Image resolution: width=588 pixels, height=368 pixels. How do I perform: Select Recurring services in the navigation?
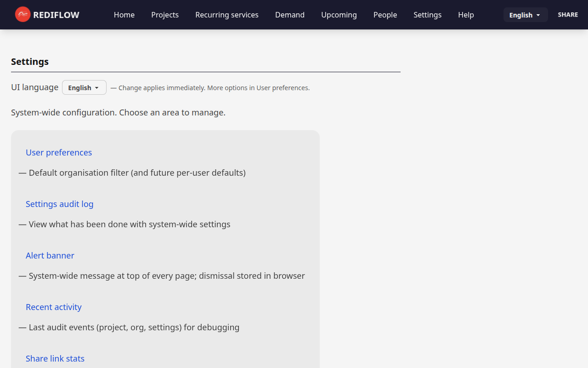[x=226, y=15]
